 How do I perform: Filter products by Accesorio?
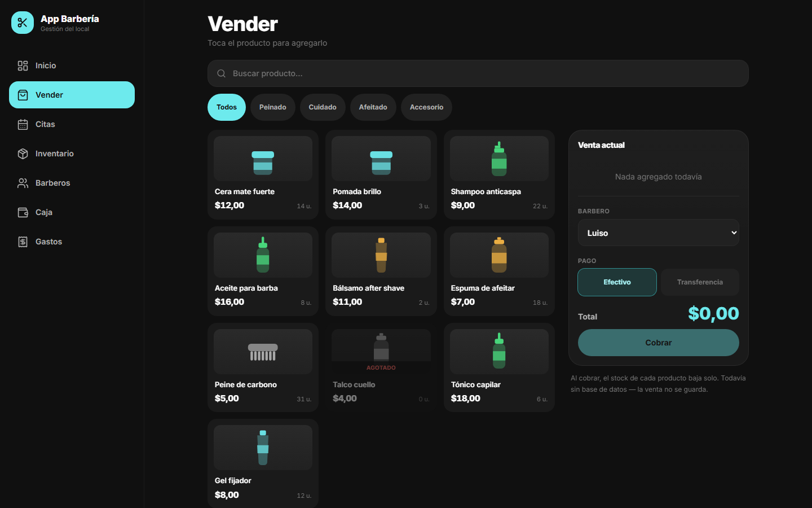426,107
